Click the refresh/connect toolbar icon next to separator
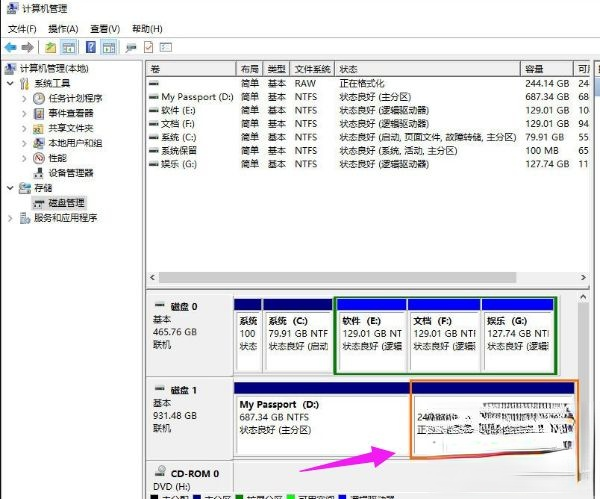Viewport: 600px width, 499px height. tap(131, 47)
